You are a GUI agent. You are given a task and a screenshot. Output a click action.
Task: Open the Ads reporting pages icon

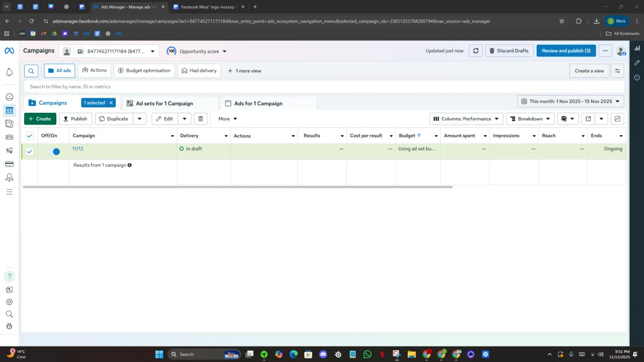pyautogui.click(x=9, y=124)
